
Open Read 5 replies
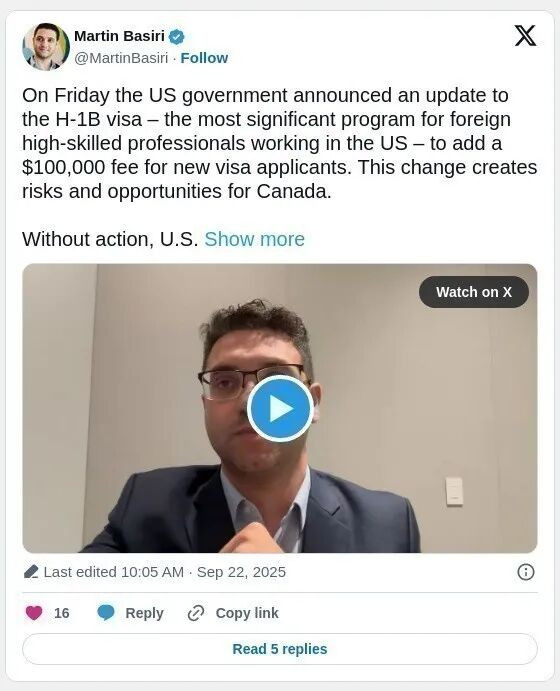click(280, 649)
